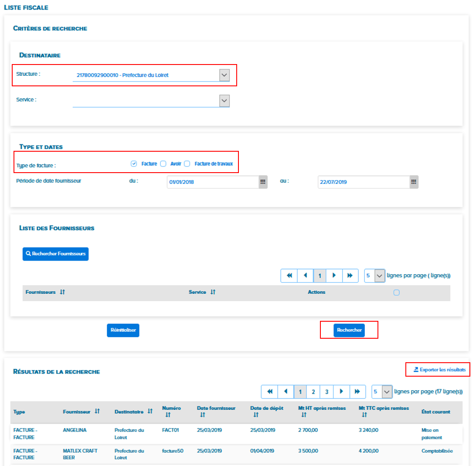
Task: Go to next page of search results
Action: tap(340, 392)
